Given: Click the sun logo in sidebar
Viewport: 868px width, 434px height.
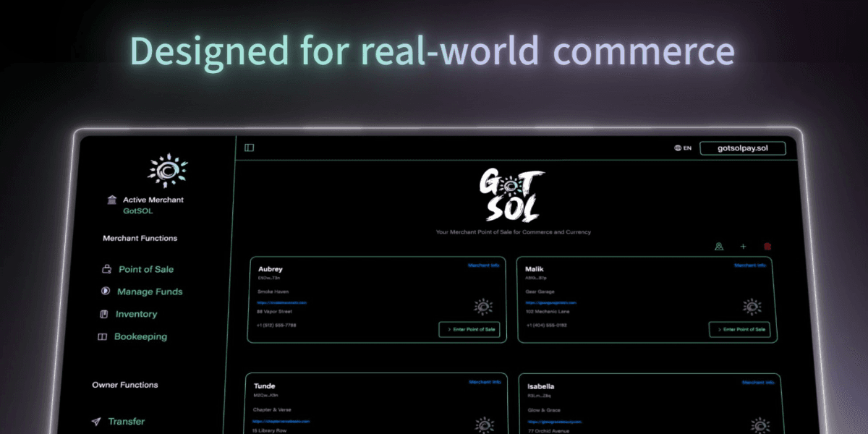Looking at the screenshot, I should (x=168, y=171).
